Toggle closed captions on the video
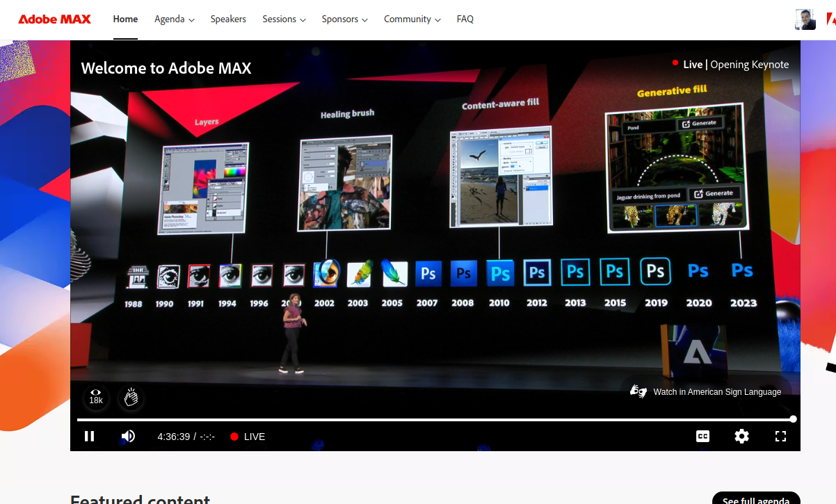836x504 pixels. [703, 437]
